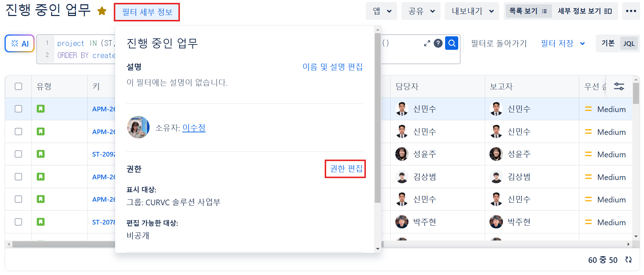This screenshot has width=644, height=275.
Task: Open the owner 이수정 profile picture
Action: coord(138,127)
